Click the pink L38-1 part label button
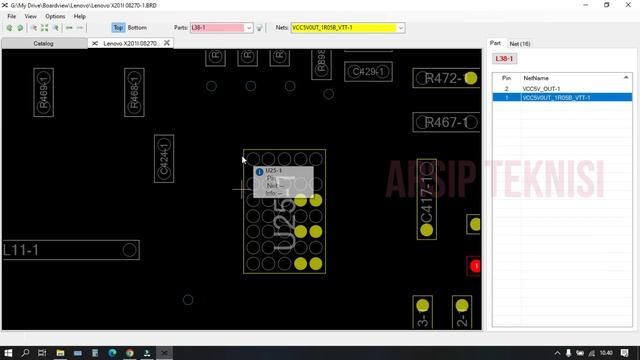Image resolution: width=640 pixels, height=360 pixels. pos(504,58)
